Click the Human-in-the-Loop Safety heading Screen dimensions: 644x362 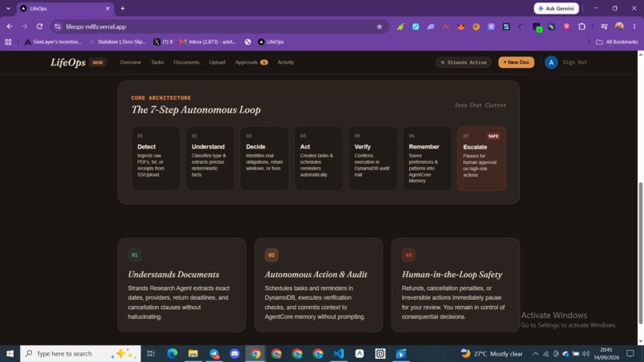click(452, 274)
